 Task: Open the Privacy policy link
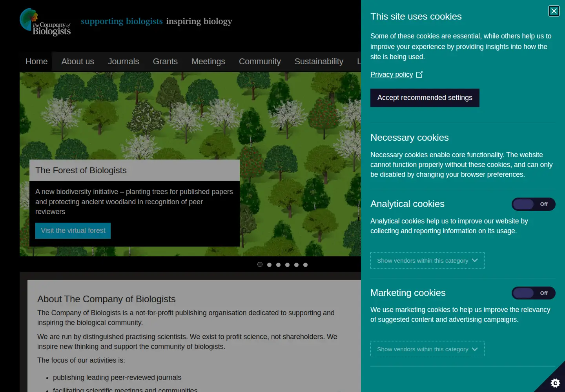tap(396, 74)
